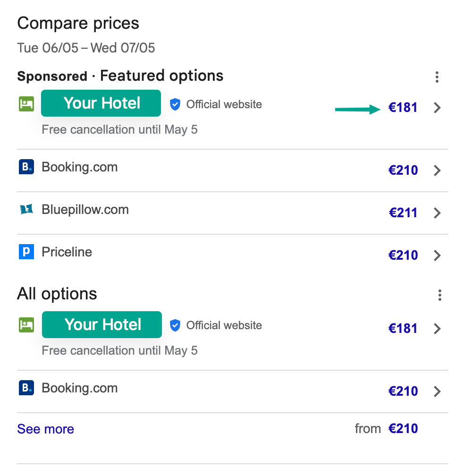472x476 pixels.
Task: Click blue verified shield under All options
Action: pyautogui.click(x=175, y=325)
